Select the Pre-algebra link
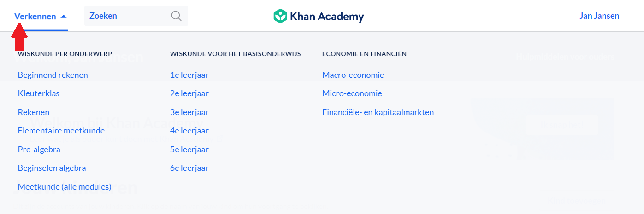Screen dimensions: 644x214 click(39, 150)
